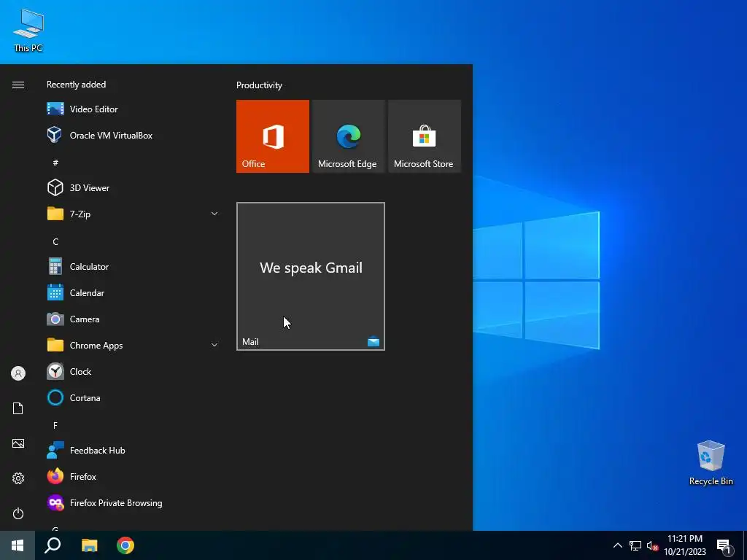Open Settings gear in Start sidebar
Screen dimensions: 747x560
[x=18, y=478]
